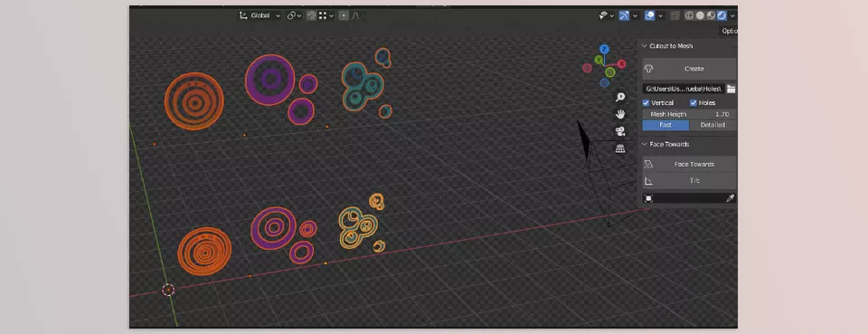This screenshot has height=334, width=868.
Task: Click the Create button
Action: [x=689, y=69]
